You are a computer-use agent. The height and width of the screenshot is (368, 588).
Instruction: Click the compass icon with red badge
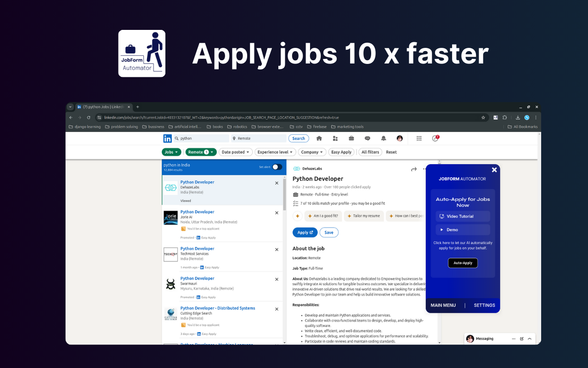click(x=435, y=138)
